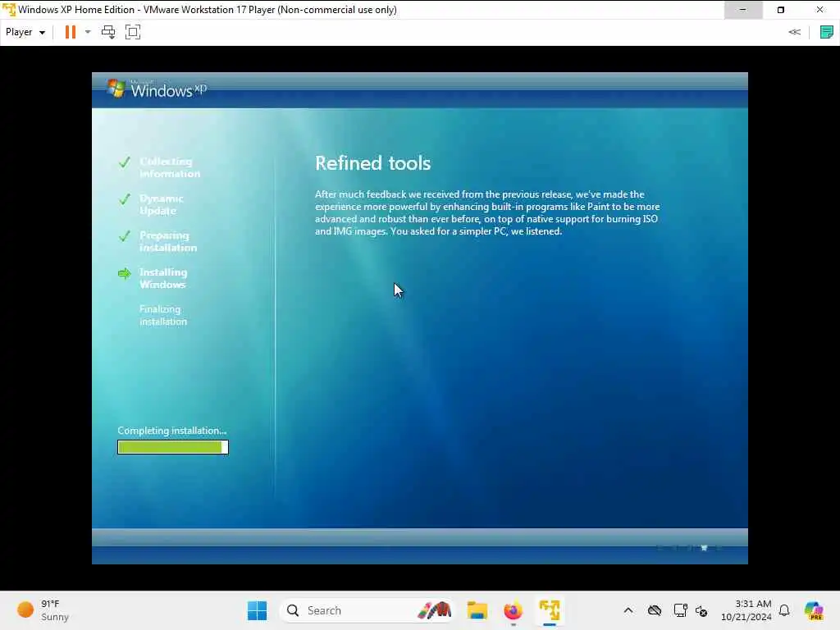Screen dimensions: 840x630
Task: Expand the power options dropdown arrow
Action: tap(88, 32)
